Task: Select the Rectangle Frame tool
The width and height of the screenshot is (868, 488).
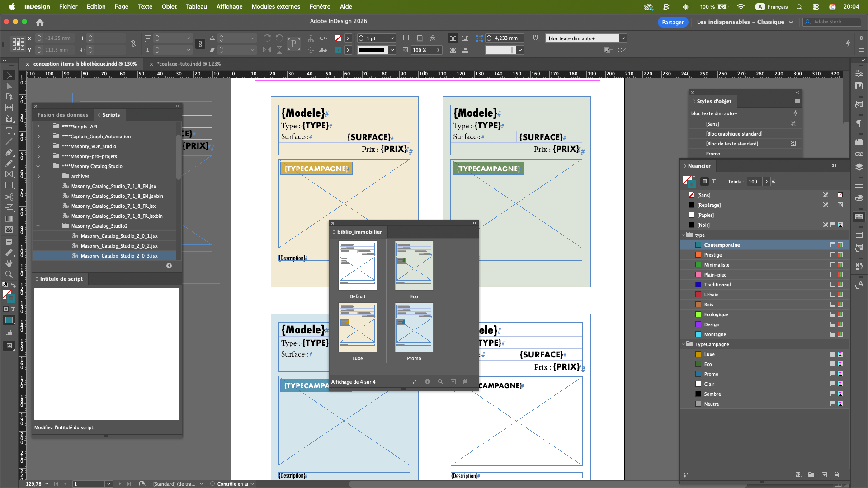Action: [x=9, y=174]
